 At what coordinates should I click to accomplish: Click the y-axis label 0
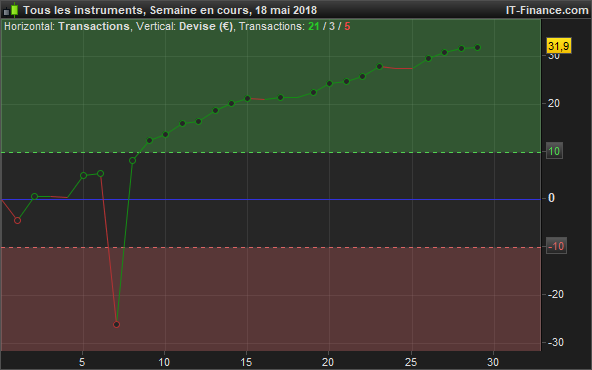coord(551,198)
